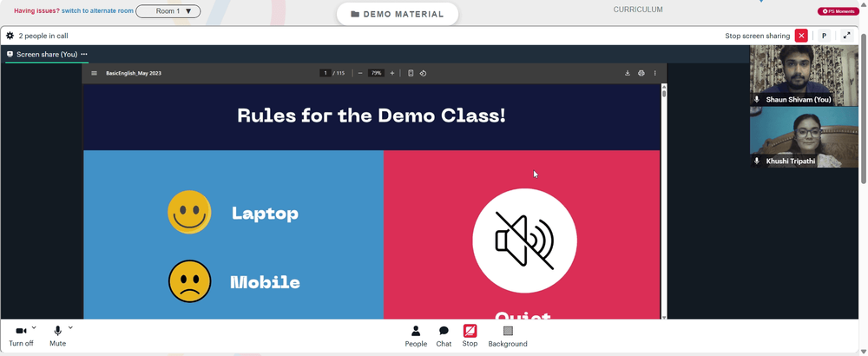Screen dimensions: 868x356
Task: Open the Chat panel
Action: click(444, 336)
